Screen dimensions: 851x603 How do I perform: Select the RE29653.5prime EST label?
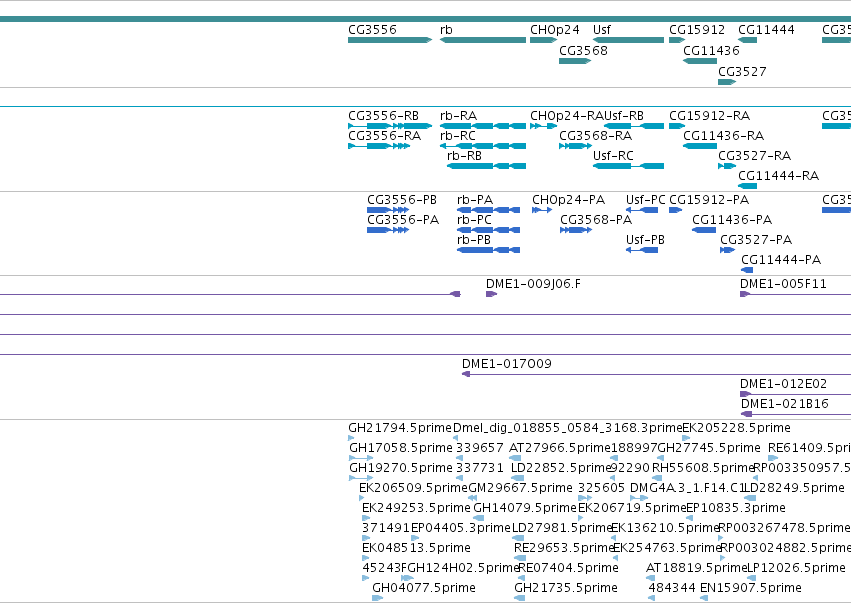564,548
